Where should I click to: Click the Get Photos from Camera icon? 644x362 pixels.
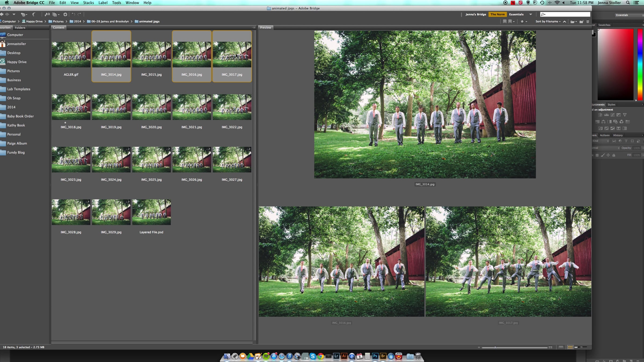pyautogui.click(x=47, y=14)
